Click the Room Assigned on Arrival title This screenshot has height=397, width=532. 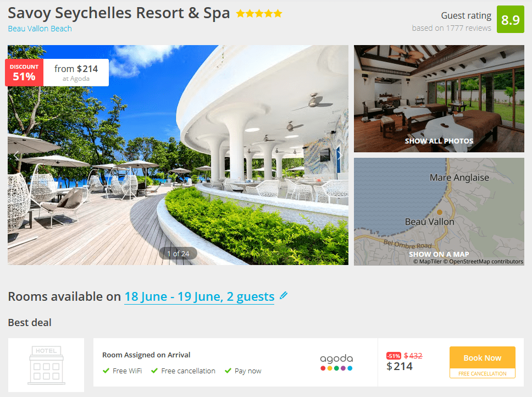tap(146, 355)
